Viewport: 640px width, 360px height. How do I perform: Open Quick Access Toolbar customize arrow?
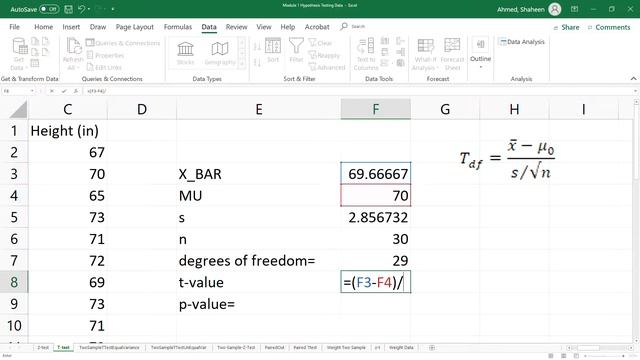[113, 9]
